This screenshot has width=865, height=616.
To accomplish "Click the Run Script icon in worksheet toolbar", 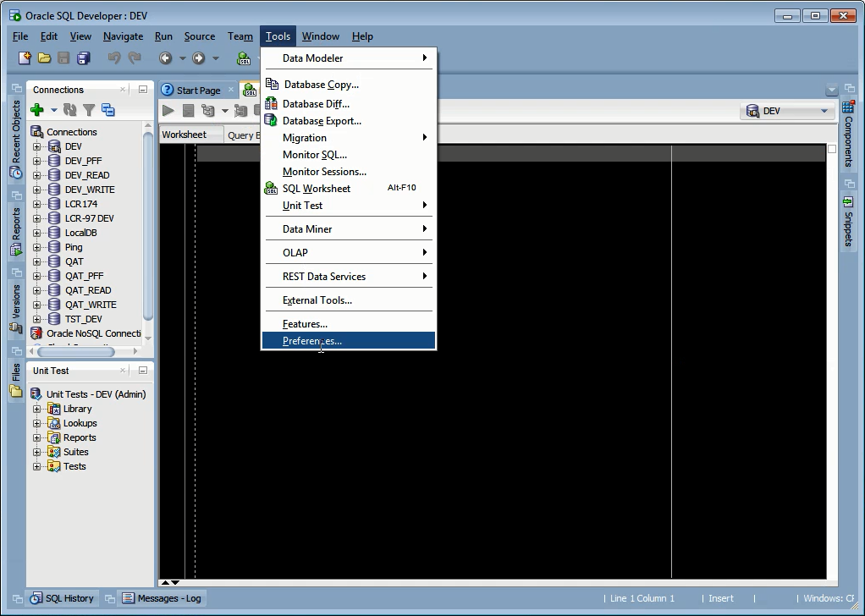I will tap(188, 110).
